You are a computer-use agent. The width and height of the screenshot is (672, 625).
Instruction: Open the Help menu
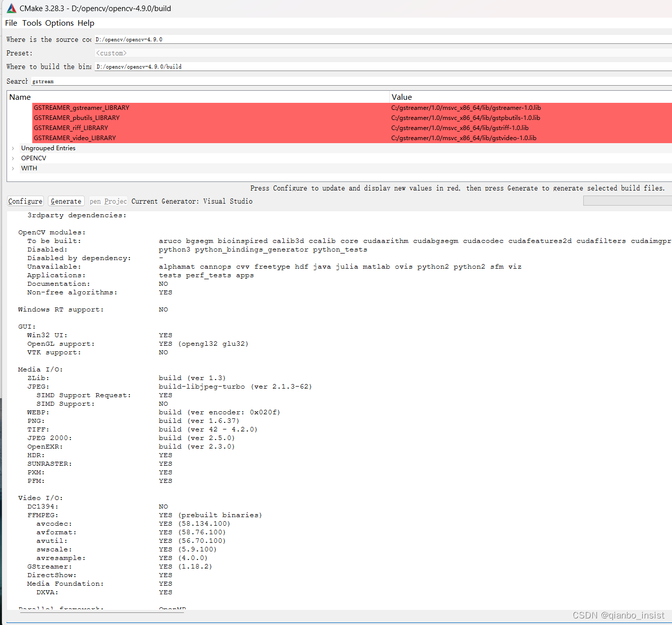pos(86,23)
